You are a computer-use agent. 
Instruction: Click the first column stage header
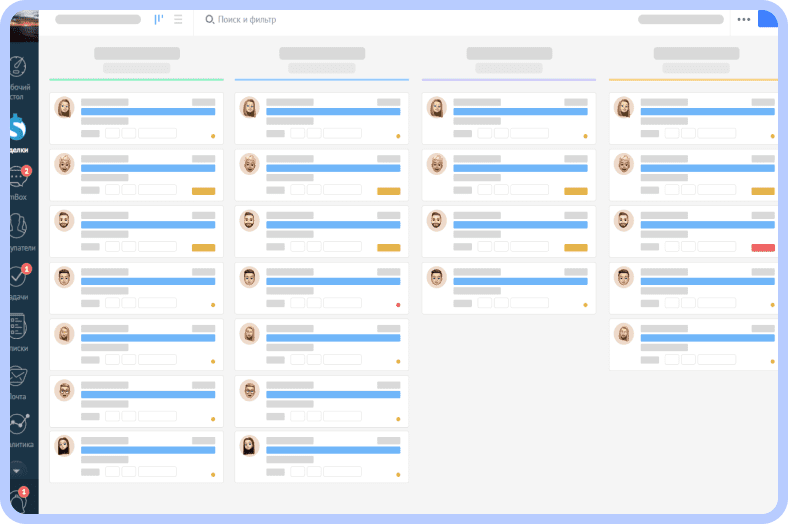pyautogui.click(x=137, y=60)
